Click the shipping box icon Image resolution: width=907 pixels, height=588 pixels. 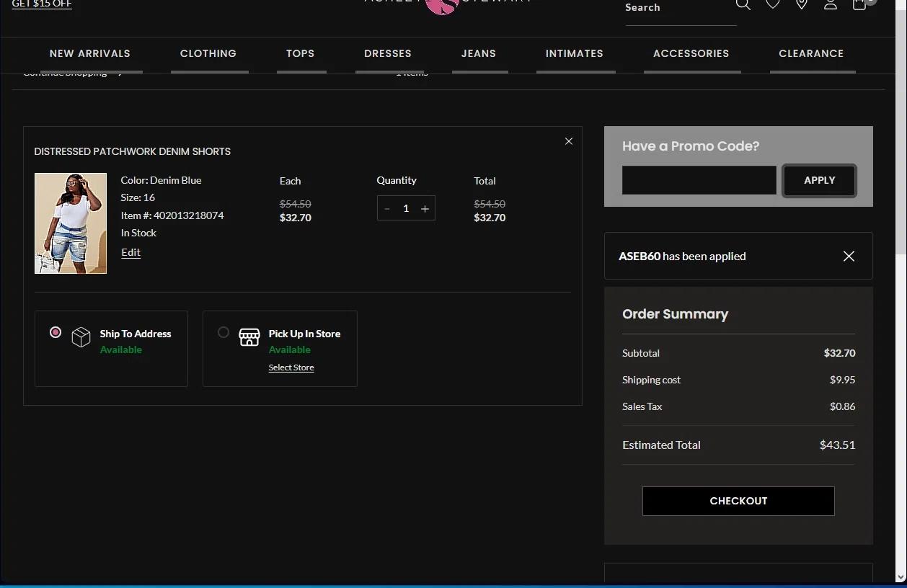pyautogui.click(x=81, y=337)
